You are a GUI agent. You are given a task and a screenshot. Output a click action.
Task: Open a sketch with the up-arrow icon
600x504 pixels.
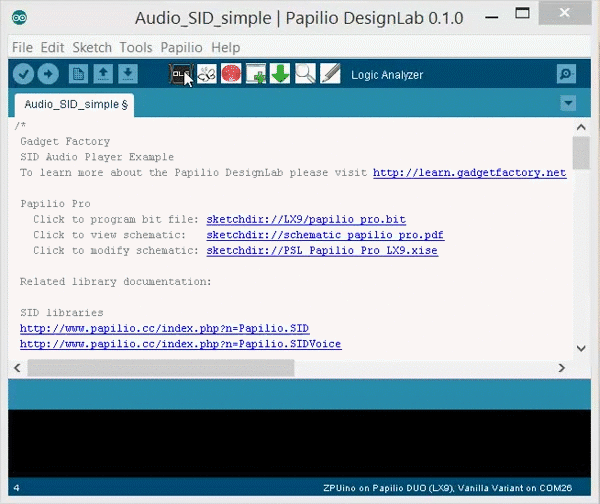coord(103,73)
